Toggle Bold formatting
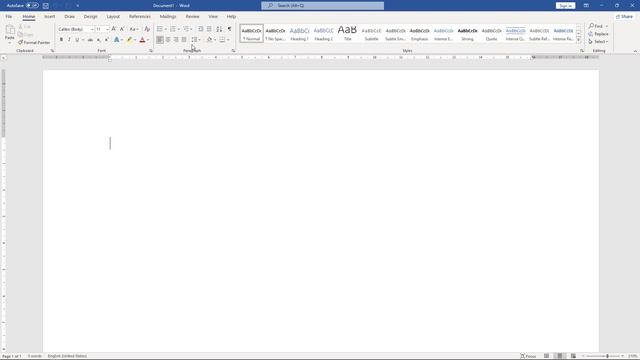Screen dimensions: 640x360 click(x=61, y=40)
